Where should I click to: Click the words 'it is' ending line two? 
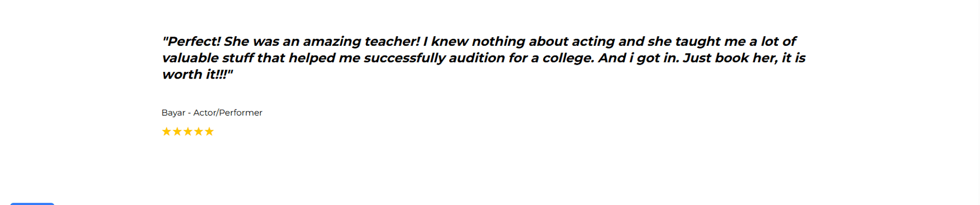coord(794,58)
